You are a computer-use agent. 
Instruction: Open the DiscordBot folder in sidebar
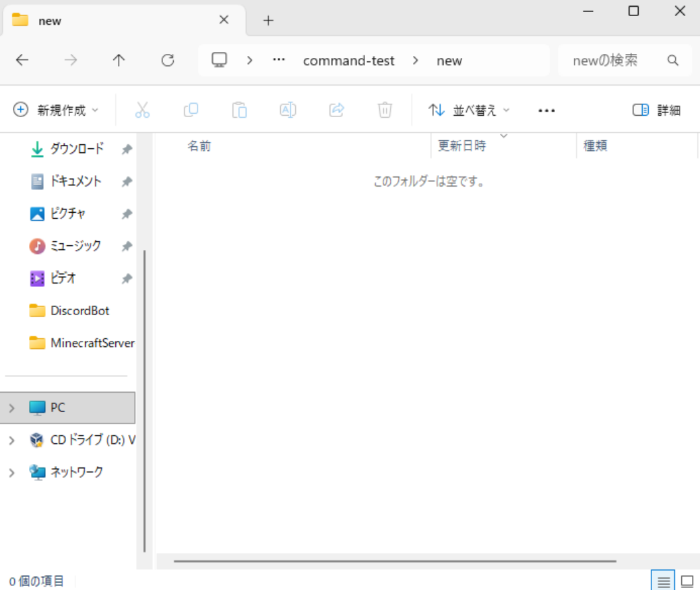click(79, 310)
